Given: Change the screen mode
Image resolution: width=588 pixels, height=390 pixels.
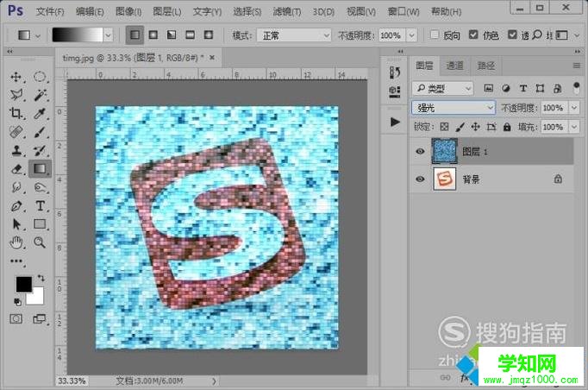Looking at the screenshot, I should point(39,319).
